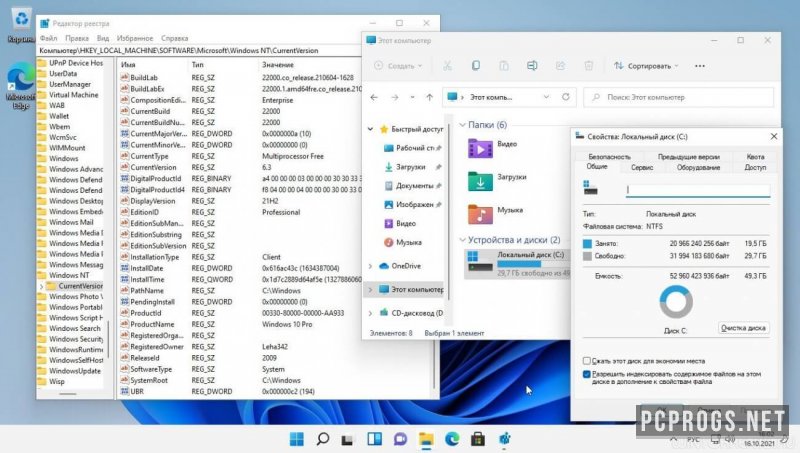Open taskbar Search magnifier

[322, 439]
